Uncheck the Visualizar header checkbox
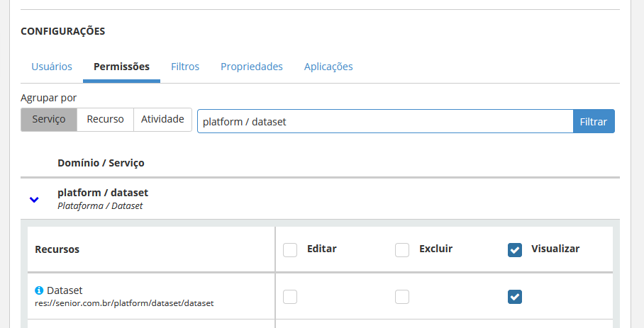 (x=515, y=249)
